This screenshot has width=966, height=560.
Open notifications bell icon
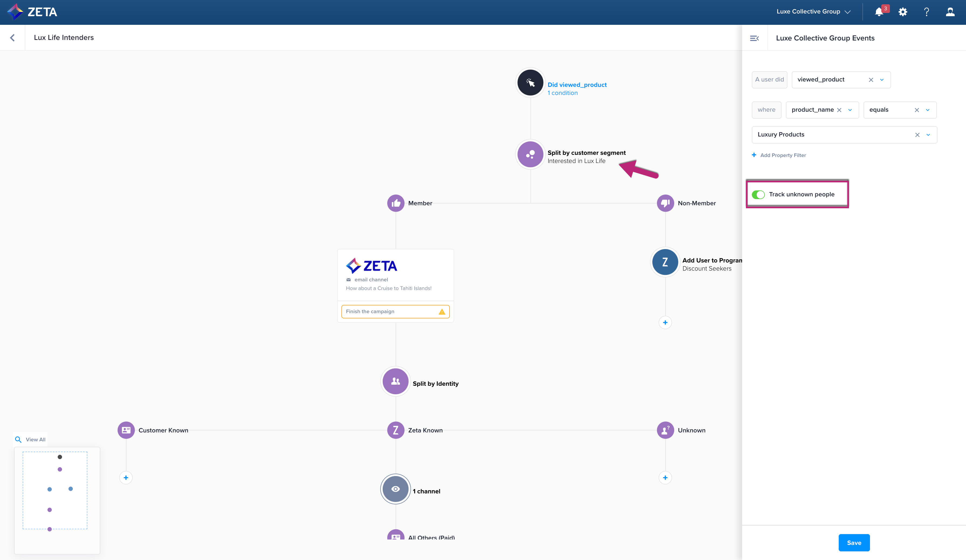point(879,12)
